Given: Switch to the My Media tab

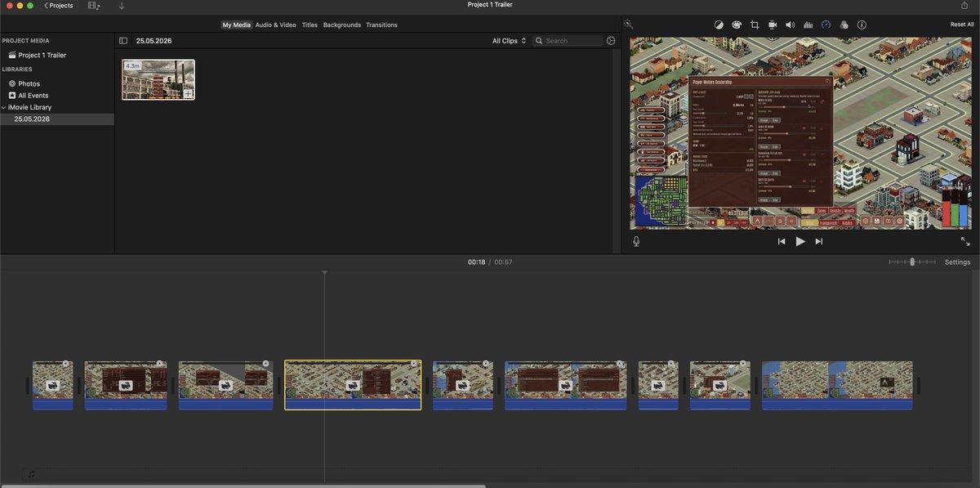Looking at the screenshot, I should pyautogui.click(x=237, y=25).
